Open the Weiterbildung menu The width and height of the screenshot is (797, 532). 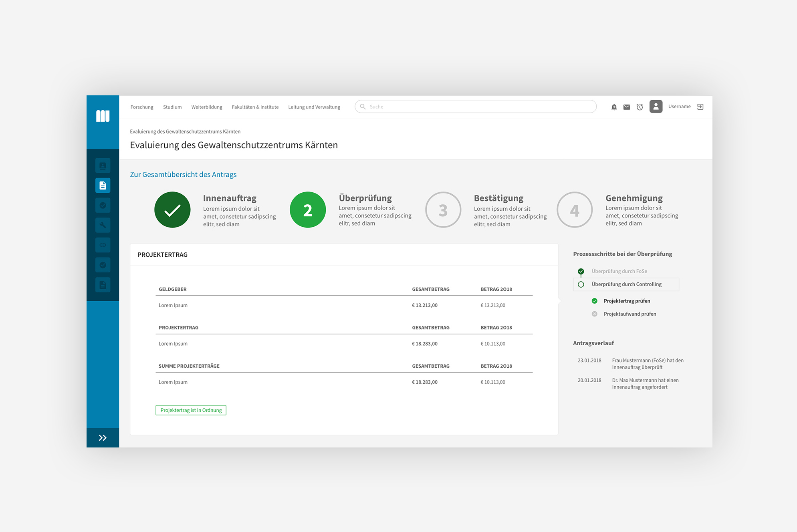pyautogui.click(x=207, y=107)
